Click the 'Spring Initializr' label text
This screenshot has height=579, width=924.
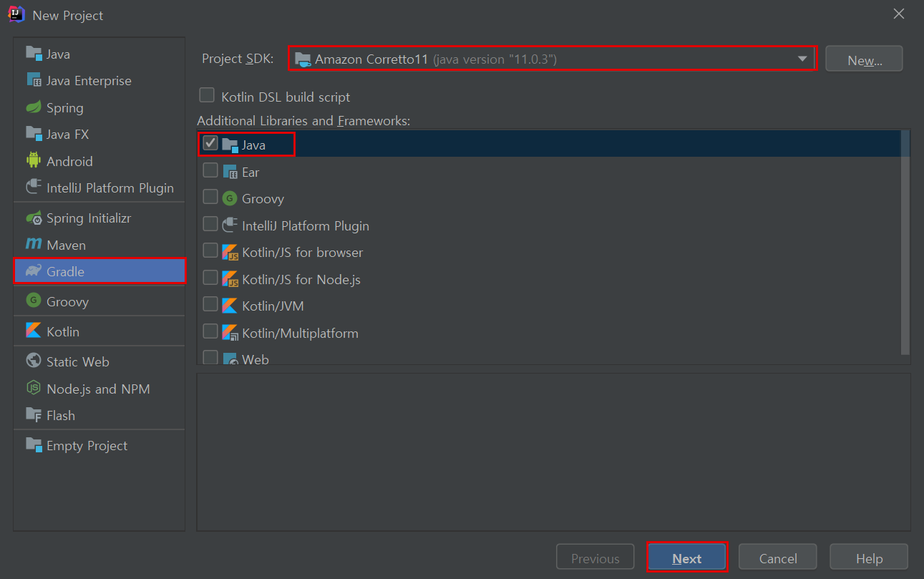(89, 219)
